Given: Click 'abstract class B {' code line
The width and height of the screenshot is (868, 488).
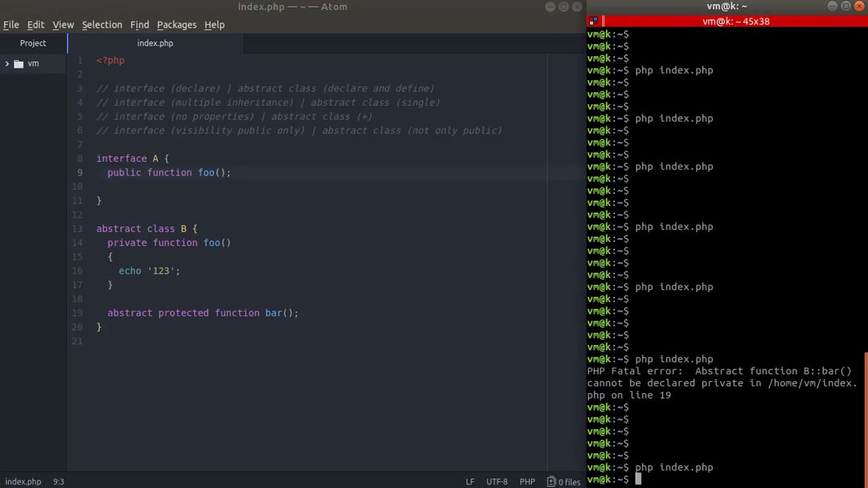Looking at the screenshot, I should (146, 229).
